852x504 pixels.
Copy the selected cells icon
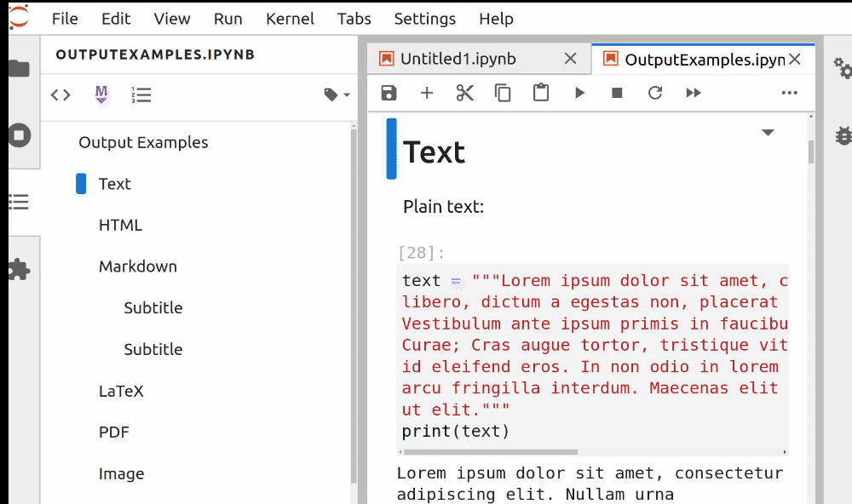[503, 93]
